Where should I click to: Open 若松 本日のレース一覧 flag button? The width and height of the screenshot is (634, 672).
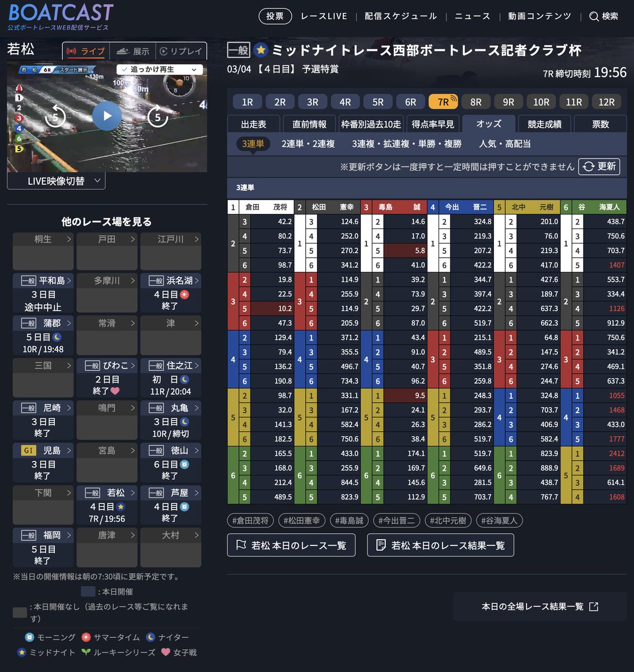pyautogui.click(x=291, y=545)
